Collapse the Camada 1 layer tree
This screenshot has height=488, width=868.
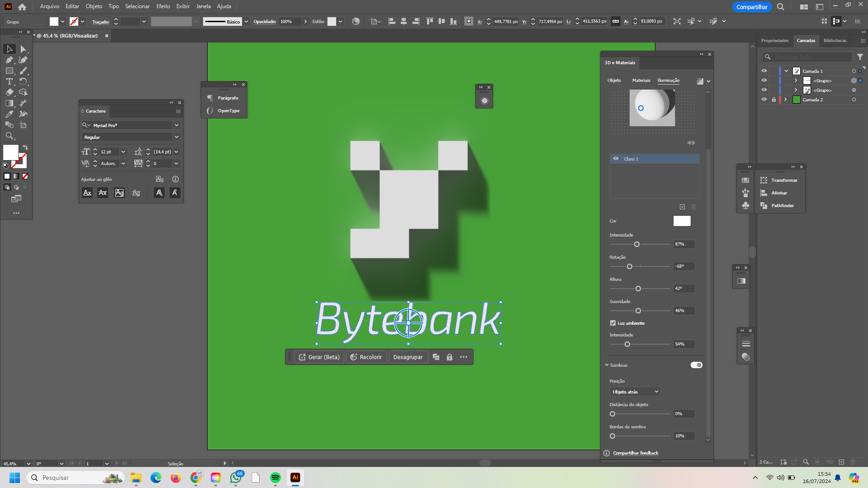pyautogui.click(x=787, y=71)
